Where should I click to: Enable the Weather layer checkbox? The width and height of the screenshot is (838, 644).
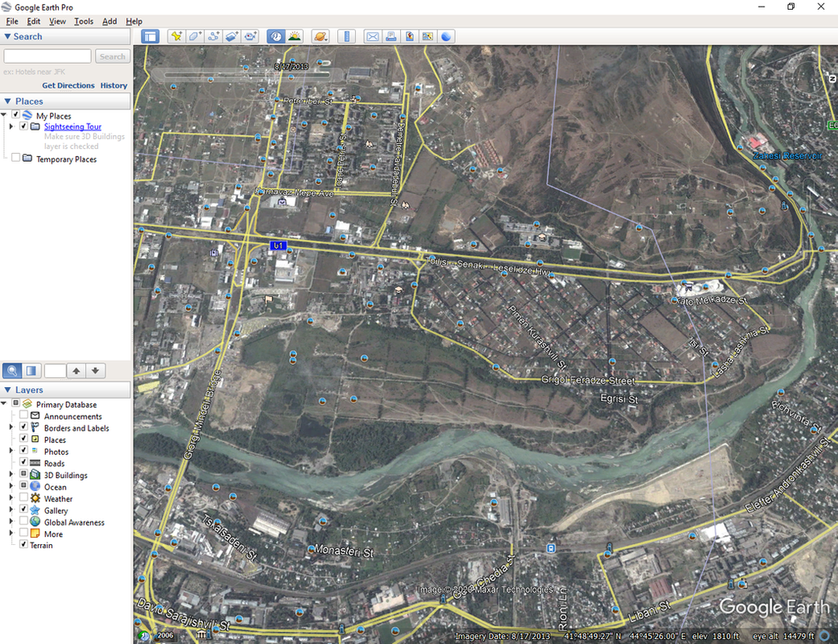click(24, 497)
